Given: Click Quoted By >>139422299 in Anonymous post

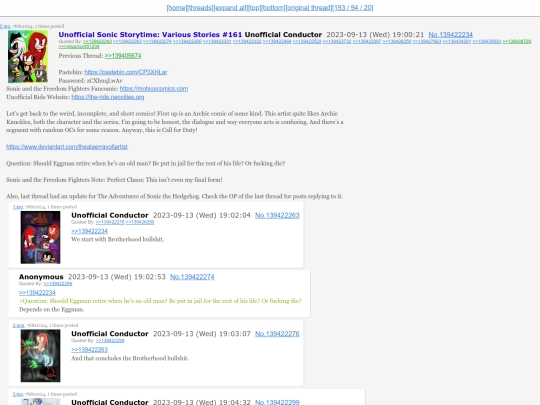Looking at the screenshot, I should point(58,284).
